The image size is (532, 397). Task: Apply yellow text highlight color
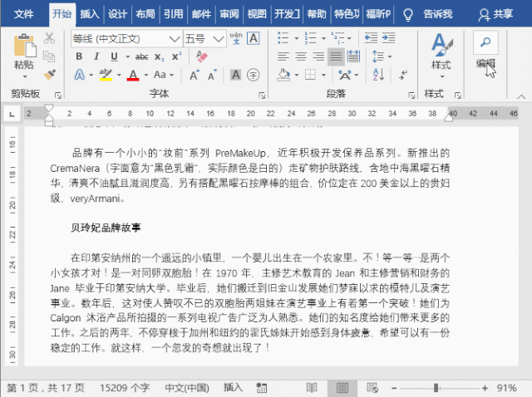[106, 75]
